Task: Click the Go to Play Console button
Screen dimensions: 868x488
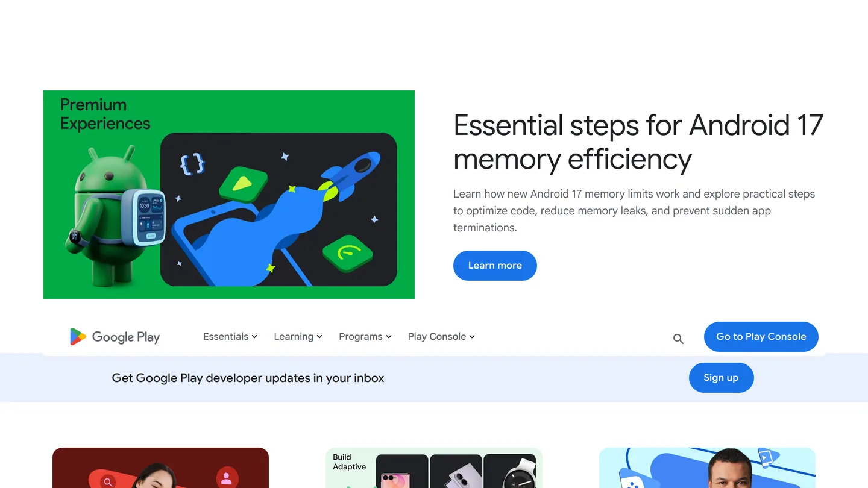Action: coord(761,337)
